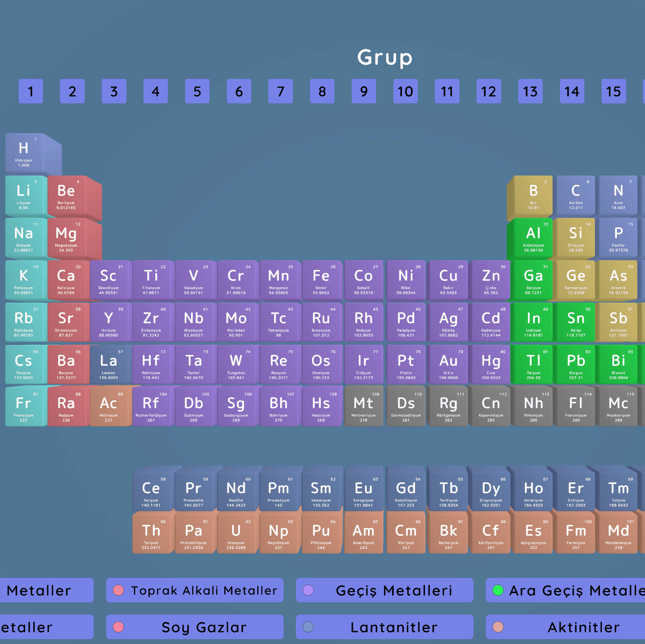This screenshot has height=644, width=645.
Task: Select group 10 column header
Action: [405, 91]
